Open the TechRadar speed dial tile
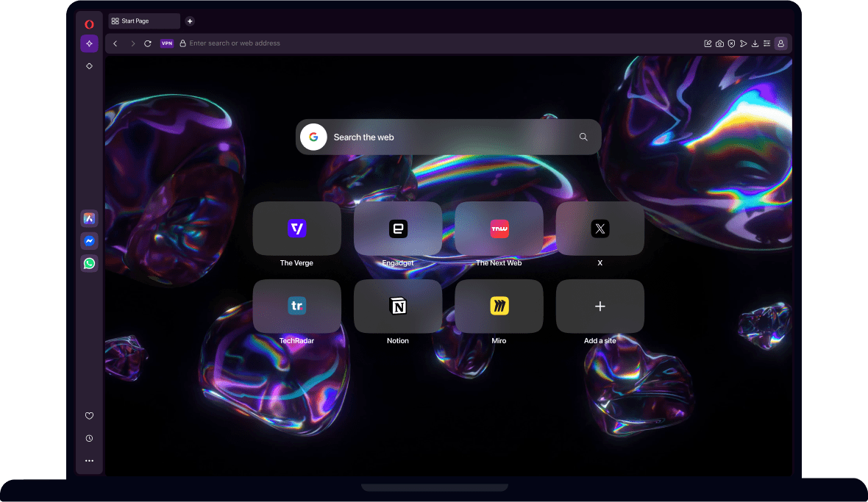This screenshot has height=502, width=868. click(296, 306)
